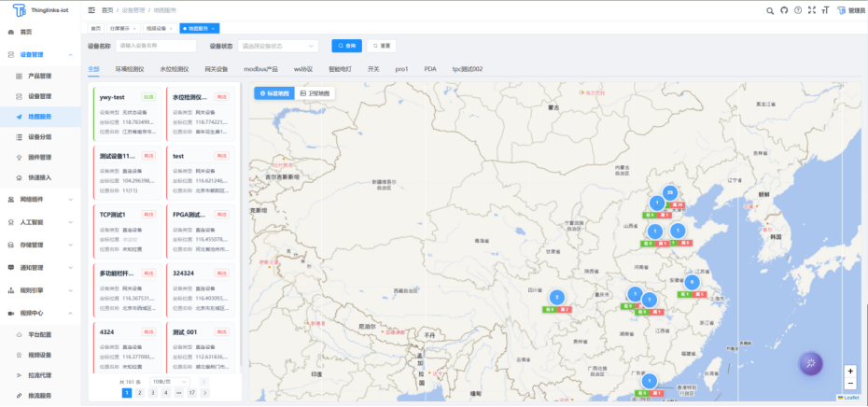Image resolution: width=868 pixels, height=407 pixels.
Task: Open the header search icon
Action: [770, 10]
